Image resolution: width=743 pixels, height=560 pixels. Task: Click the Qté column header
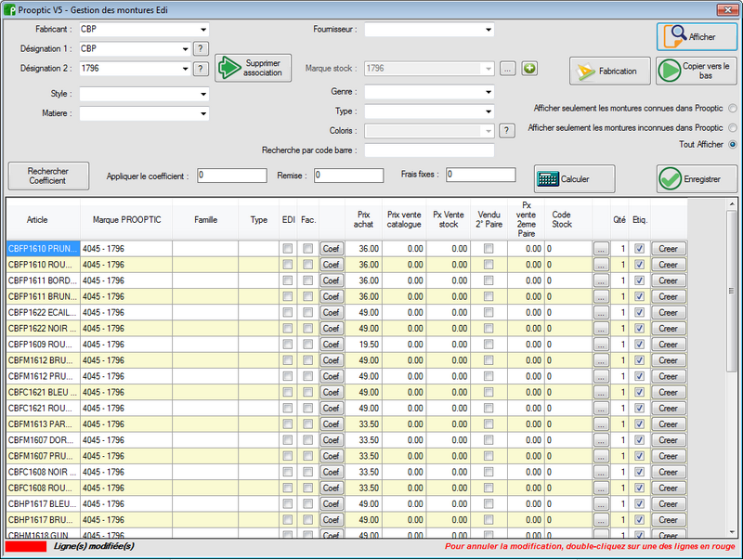point(619,220)
